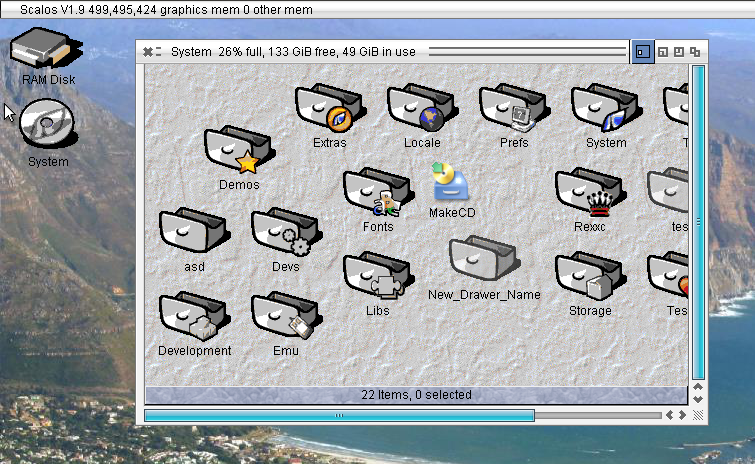Click the highlighted iconify gadget in window title
Image resolution: width=755 pixels, height=464 pixels.
[642, 51]
